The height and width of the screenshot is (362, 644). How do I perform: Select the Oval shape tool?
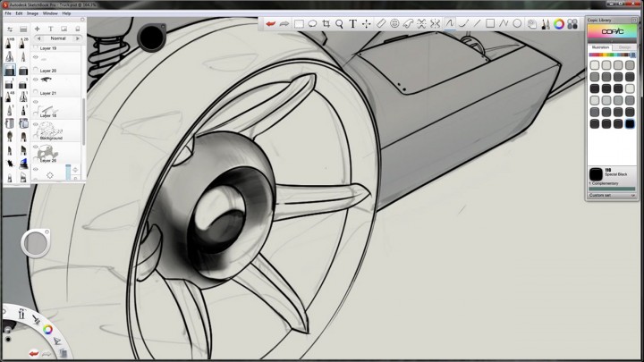[517, 24]
